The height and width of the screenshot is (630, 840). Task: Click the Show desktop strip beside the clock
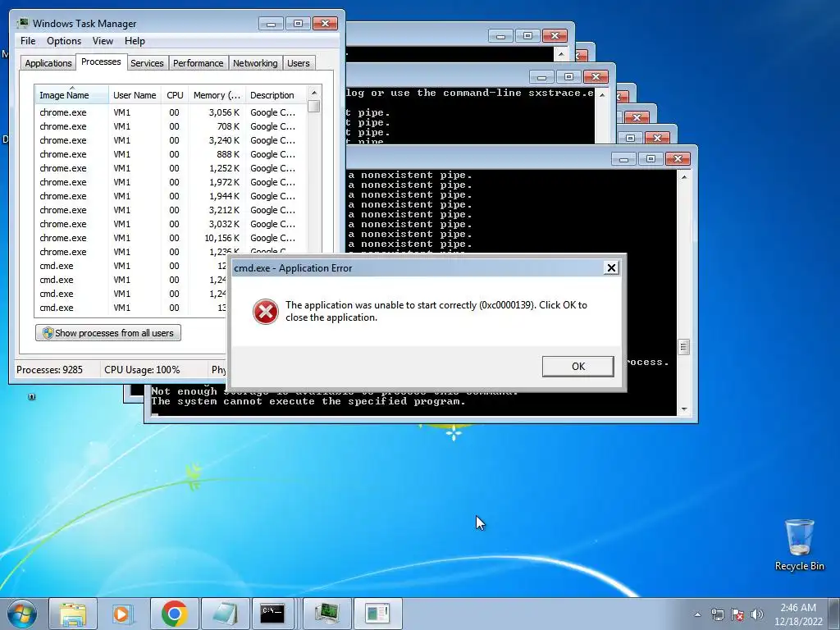[x=834, y=614]
